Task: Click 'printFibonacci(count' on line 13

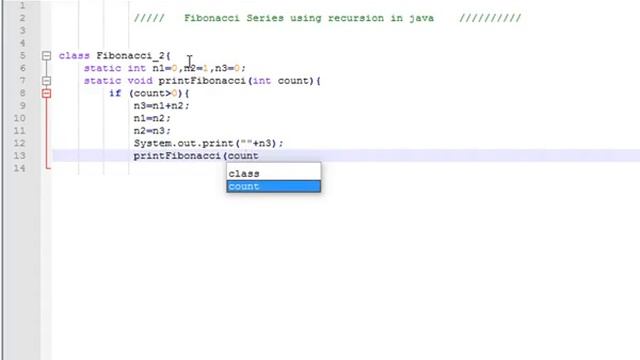Action: (196, 156)
